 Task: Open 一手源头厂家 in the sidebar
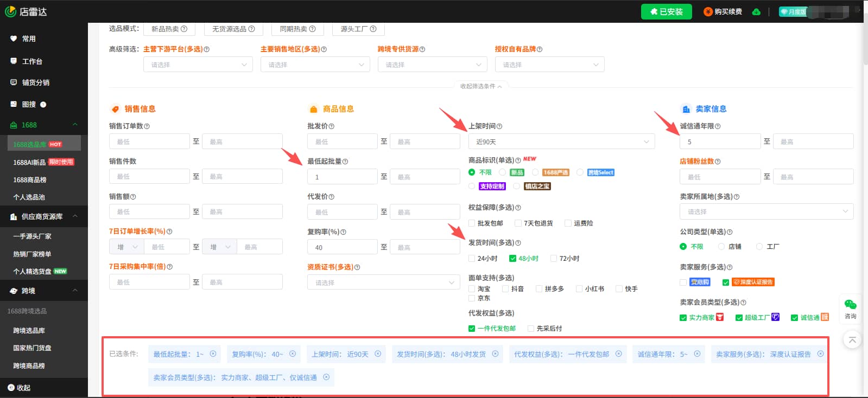click(x=33, y=236)
